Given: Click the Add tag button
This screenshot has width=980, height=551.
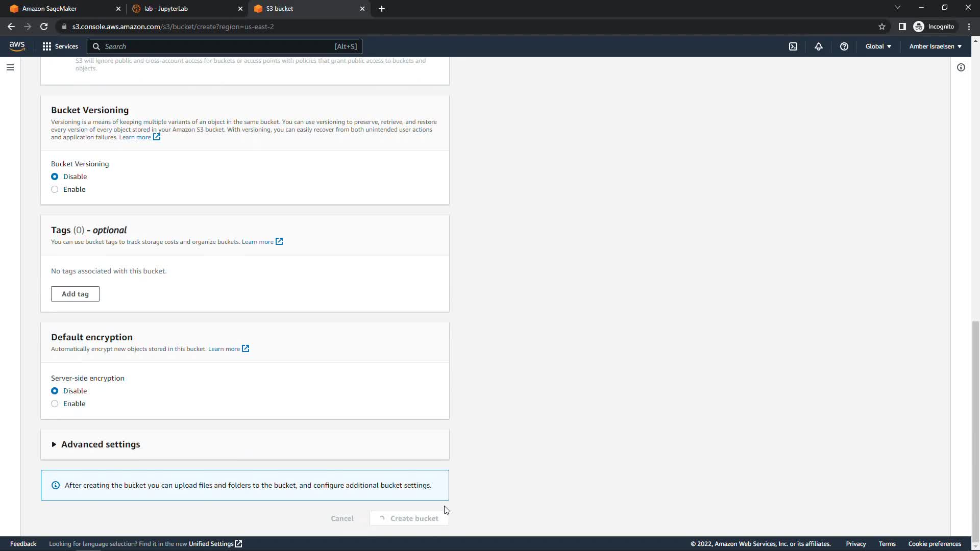Looking at the screenshot, I should [75, 294].
